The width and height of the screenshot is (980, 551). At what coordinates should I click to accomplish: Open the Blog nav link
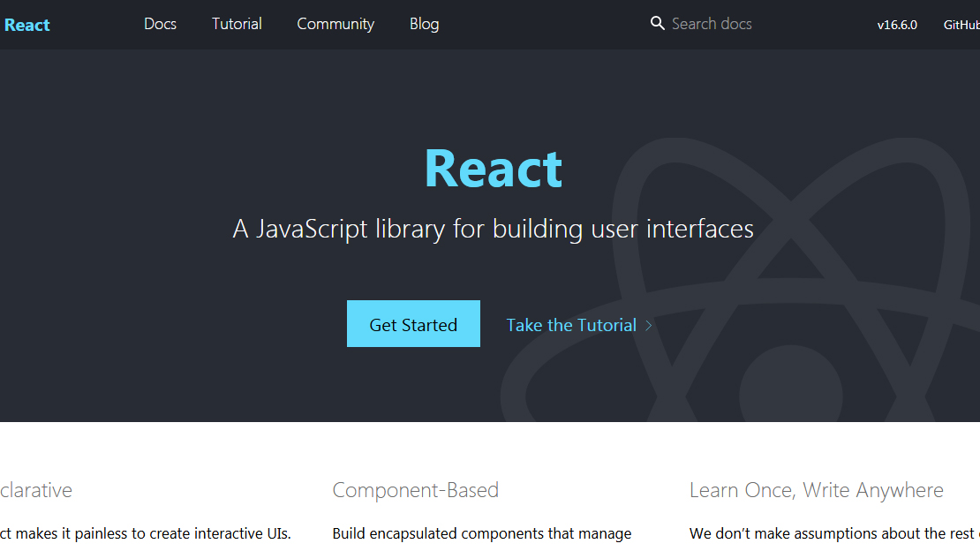click(x=425, y=25)
